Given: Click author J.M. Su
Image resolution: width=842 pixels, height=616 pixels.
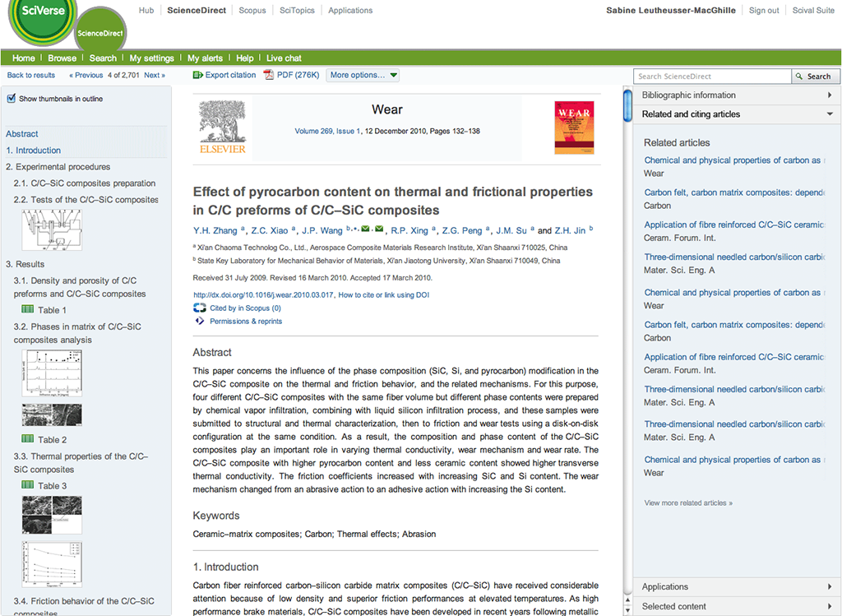Looking at the screenshot, I should [511, 230].
